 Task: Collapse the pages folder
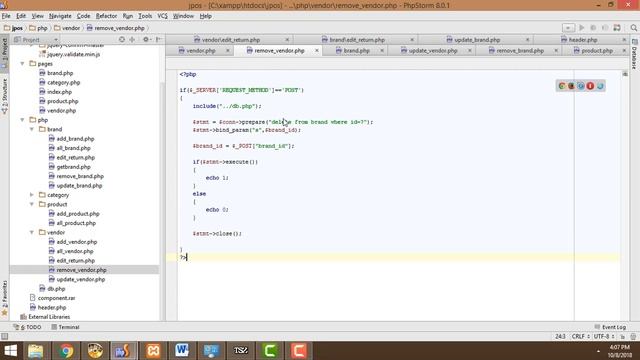(x=22, y=64)
